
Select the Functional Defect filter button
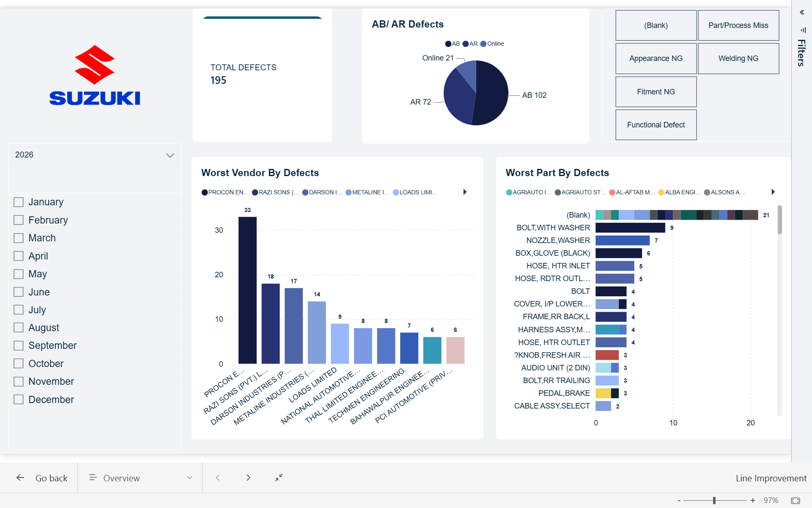(655, 124)
